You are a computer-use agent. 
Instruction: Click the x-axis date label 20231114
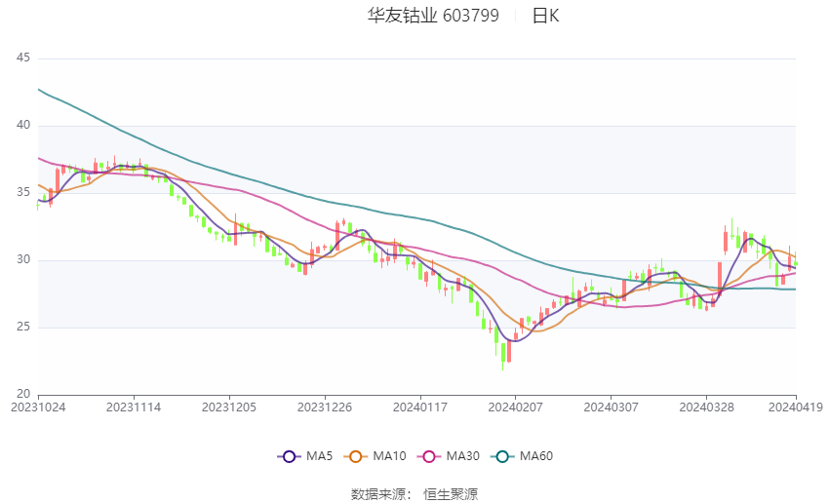(x=134, y=407)
